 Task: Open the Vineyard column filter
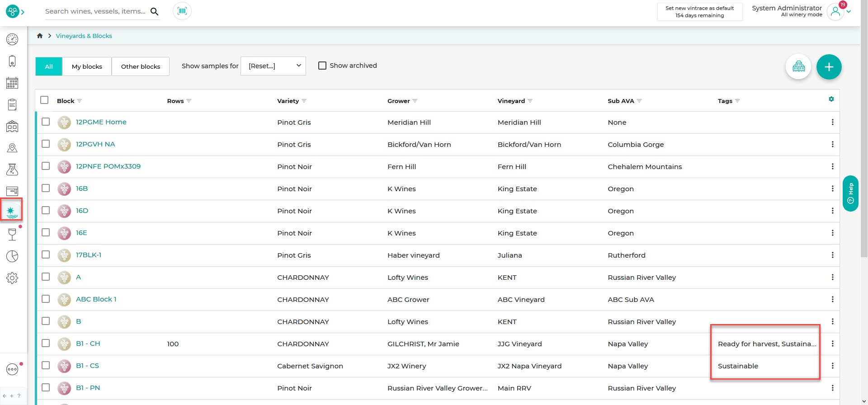[530, 101]
